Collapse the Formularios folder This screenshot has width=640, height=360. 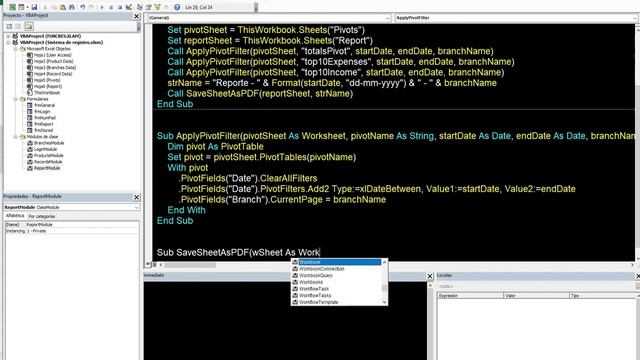pyautogui.click(x=16, y=99)
